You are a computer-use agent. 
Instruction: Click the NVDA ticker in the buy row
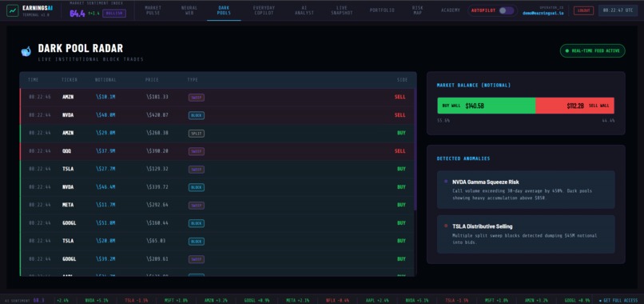68,186
